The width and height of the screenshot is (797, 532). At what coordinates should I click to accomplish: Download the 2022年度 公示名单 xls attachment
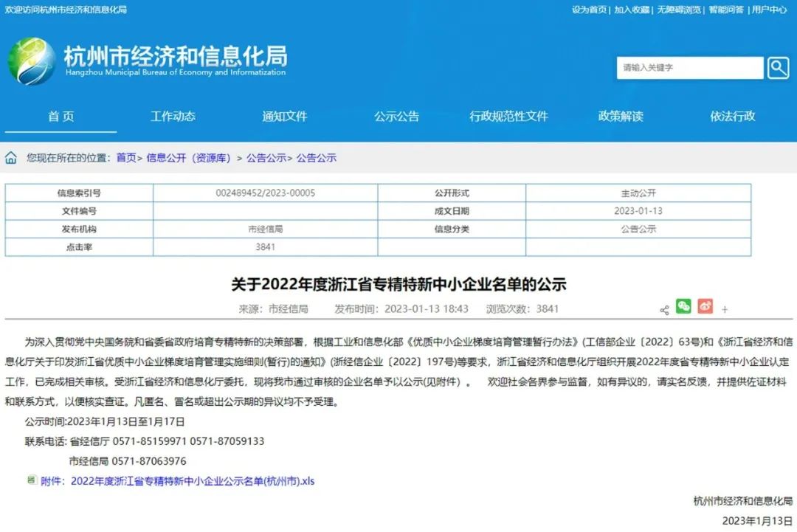coord(192,481)
